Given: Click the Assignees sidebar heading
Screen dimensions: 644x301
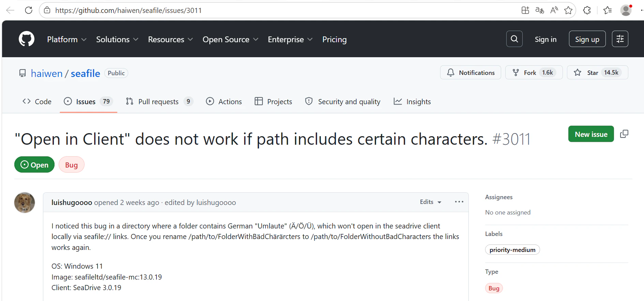Looking at the screenshot, I should tap(499, 197).
